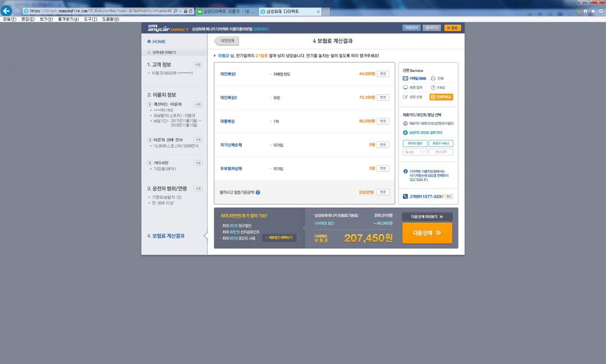
Task: Expand 입력내용 전체보기 in the sidebar
Action: coord(162,53)
